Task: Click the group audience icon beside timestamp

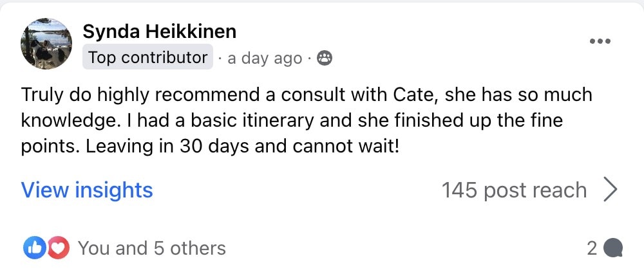Action: click(x=325, y=59)
